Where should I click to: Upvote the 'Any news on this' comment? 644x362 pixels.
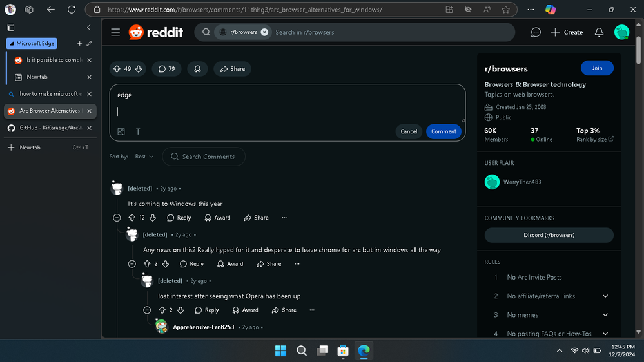tap(147, 264)
